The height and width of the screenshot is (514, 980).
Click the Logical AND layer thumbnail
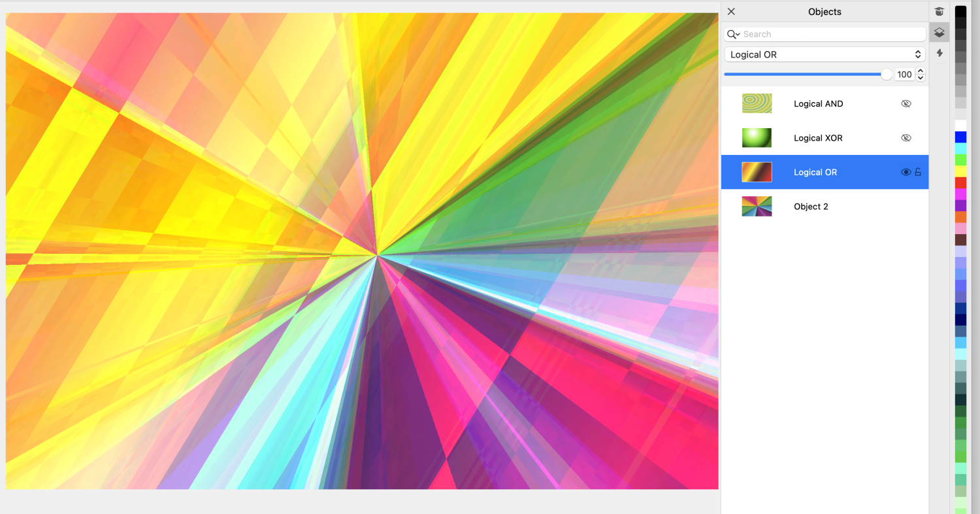pyautogui.click(x=757, y=103)
